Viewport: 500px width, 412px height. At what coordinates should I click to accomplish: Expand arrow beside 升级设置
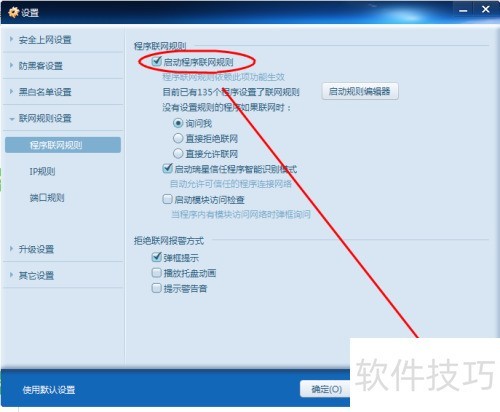click(x=11, y=249)
